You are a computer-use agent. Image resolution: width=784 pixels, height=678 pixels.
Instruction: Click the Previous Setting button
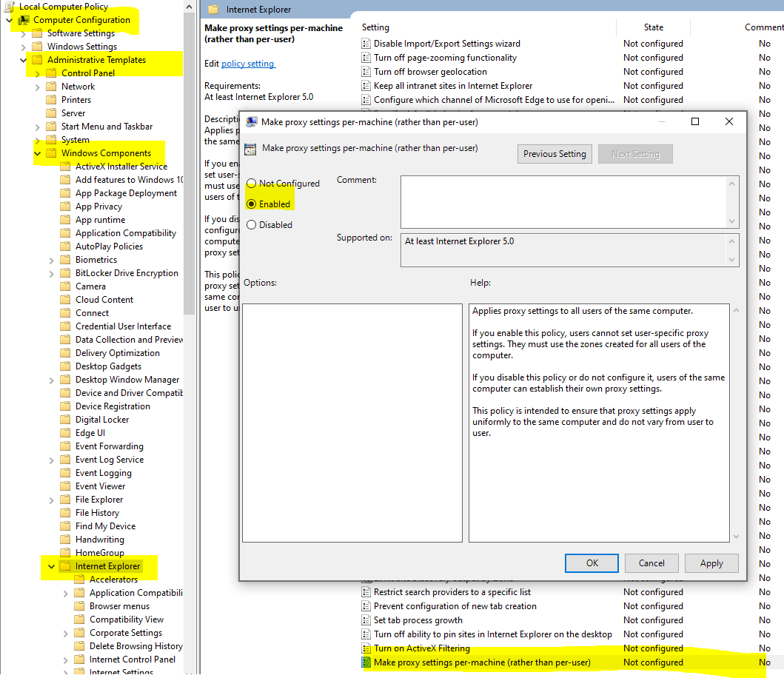pyautogui.click(x=555, y=154)
